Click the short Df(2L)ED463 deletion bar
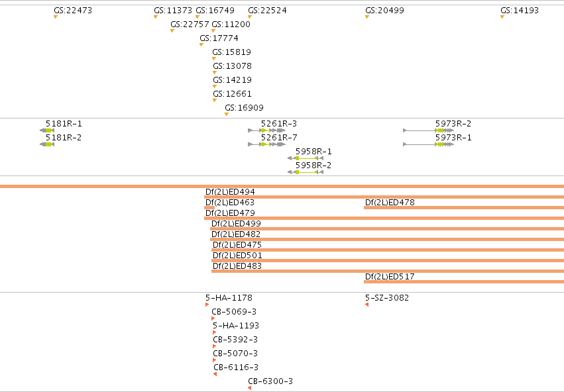This screenshot has height=392, width=564. [209, 208]
